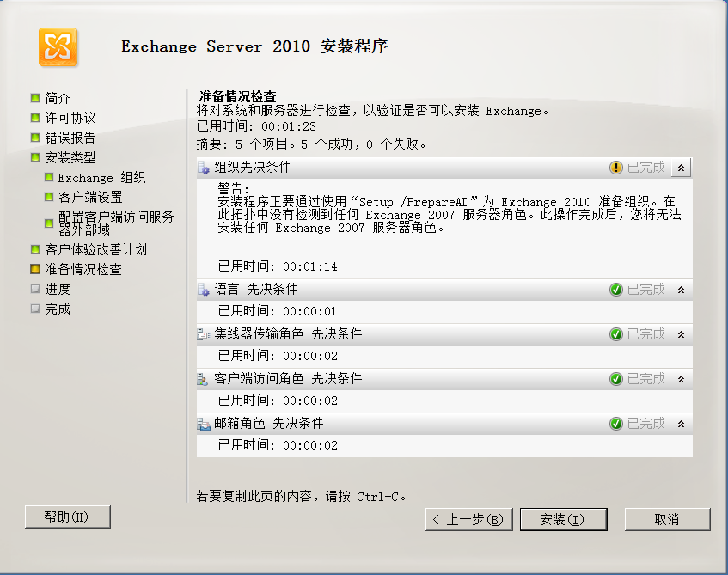The width and height of the screenshot is (728, 575).
Task: Click the 组织先决条件 section header text
Action: 253,168
